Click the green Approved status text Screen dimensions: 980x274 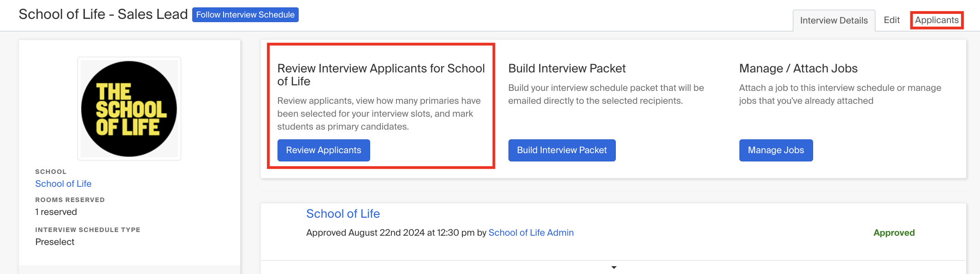point(894,232)
